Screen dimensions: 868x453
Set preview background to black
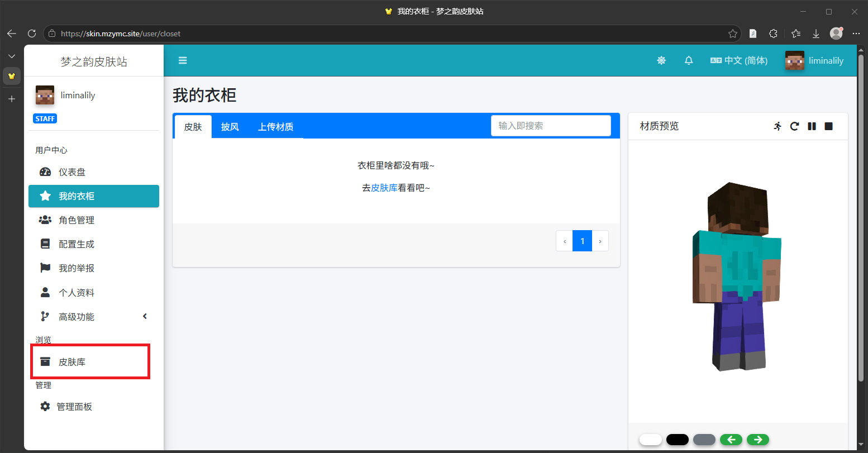point(678,440)
